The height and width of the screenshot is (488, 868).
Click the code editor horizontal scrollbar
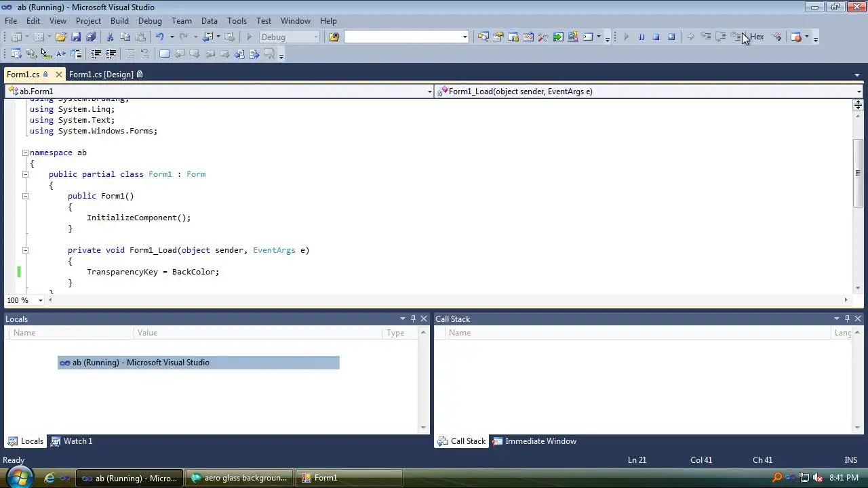(448, 300)
